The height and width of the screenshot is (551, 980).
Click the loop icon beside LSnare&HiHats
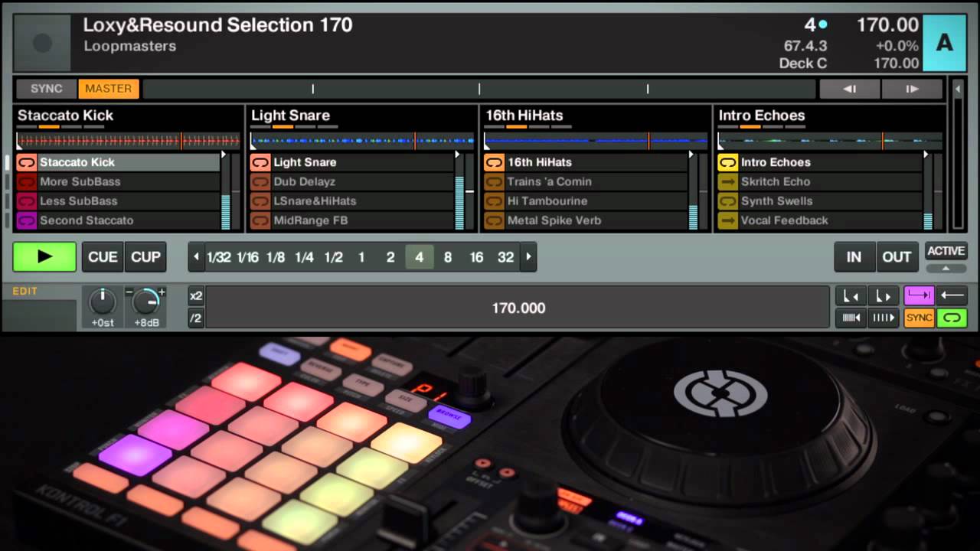260,201
